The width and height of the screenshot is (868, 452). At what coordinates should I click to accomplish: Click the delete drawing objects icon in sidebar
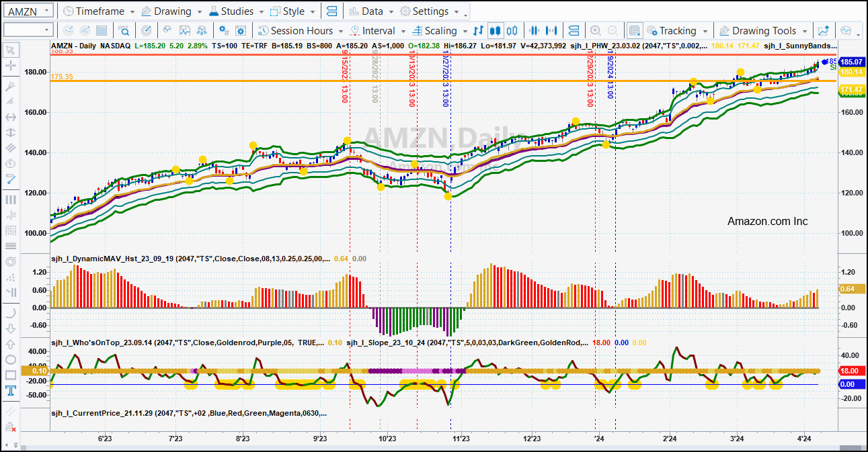coord(10,426)
